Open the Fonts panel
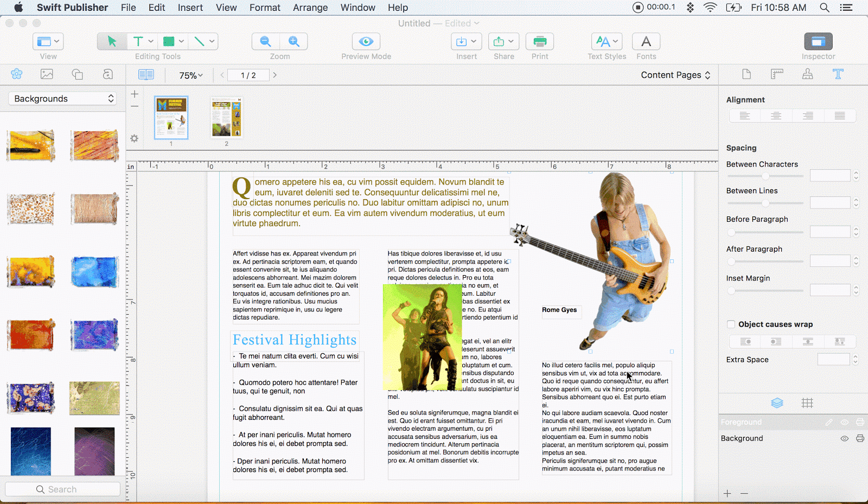868x504 pixels. coord(646,41)
